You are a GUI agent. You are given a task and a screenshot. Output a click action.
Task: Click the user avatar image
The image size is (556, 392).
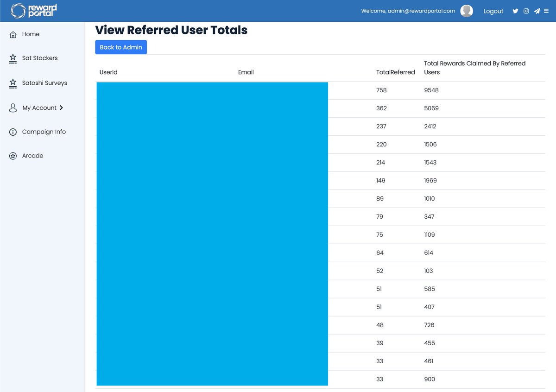[467, 11]
